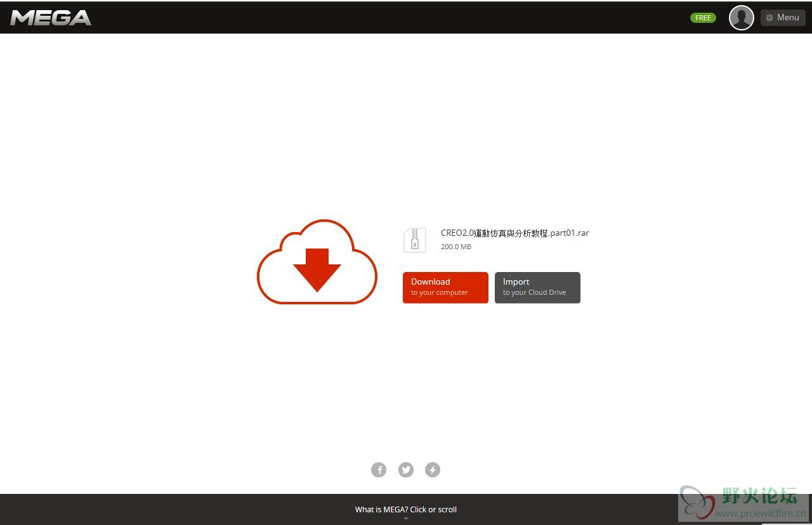
Task: Import file to your Cloud Drive
Action: click(537, 288)
